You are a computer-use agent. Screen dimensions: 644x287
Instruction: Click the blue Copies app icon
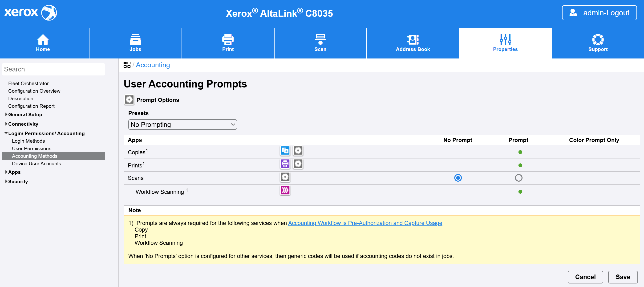pos(285,151)
